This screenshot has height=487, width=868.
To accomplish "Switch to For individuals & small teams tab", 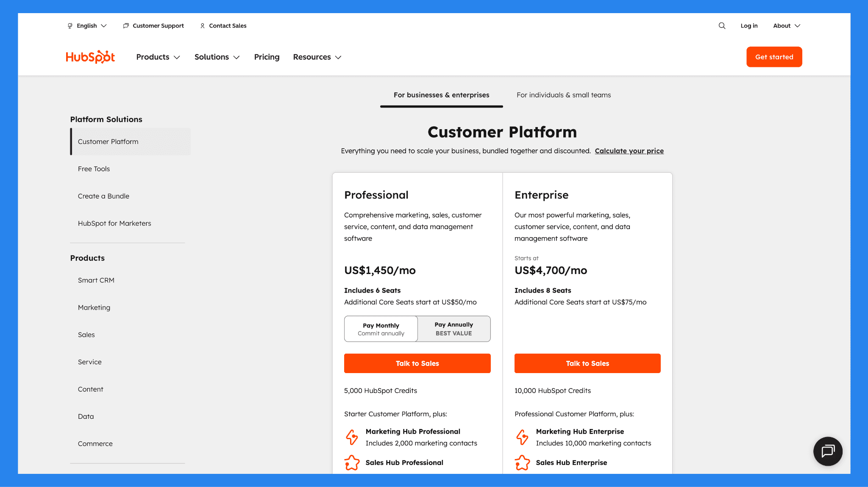I will point(564,95).
